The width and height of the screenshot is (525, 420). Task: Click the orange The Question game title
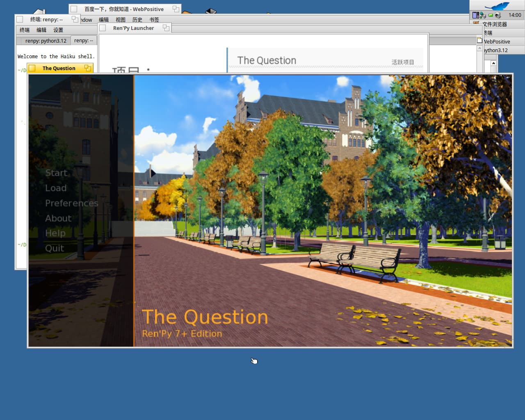pos(205,317)
